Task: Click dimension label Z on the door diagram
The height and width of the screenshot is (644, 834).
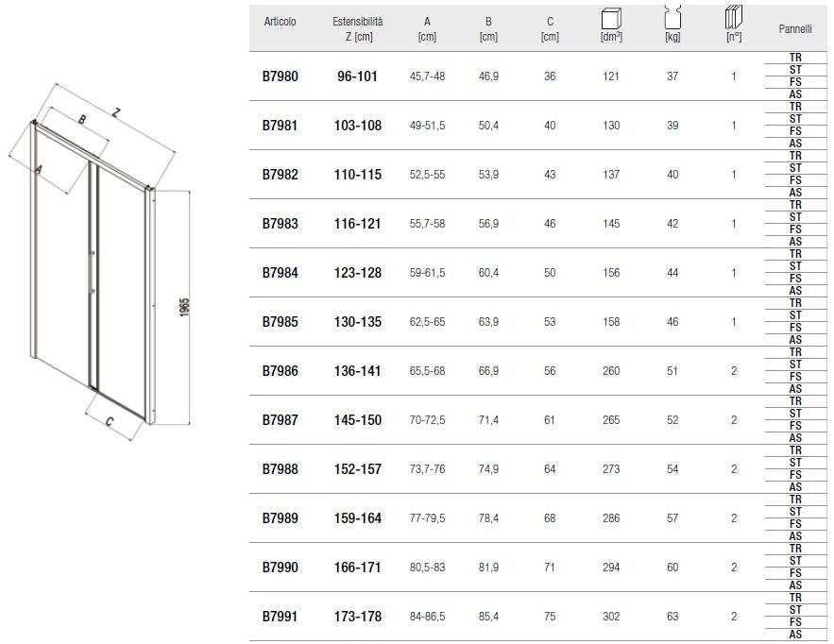Action: pos(115,112)
